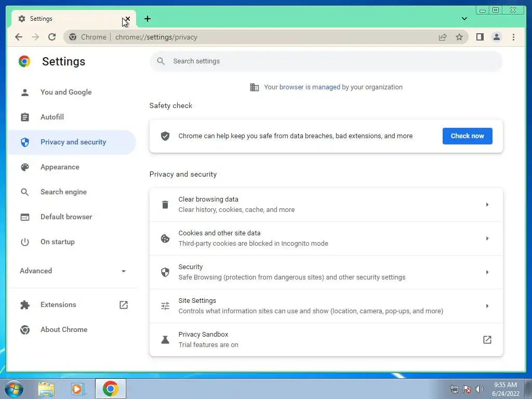Open the side panel icon
The width and height of the screenshot is (532, 399).
(480, 37)
